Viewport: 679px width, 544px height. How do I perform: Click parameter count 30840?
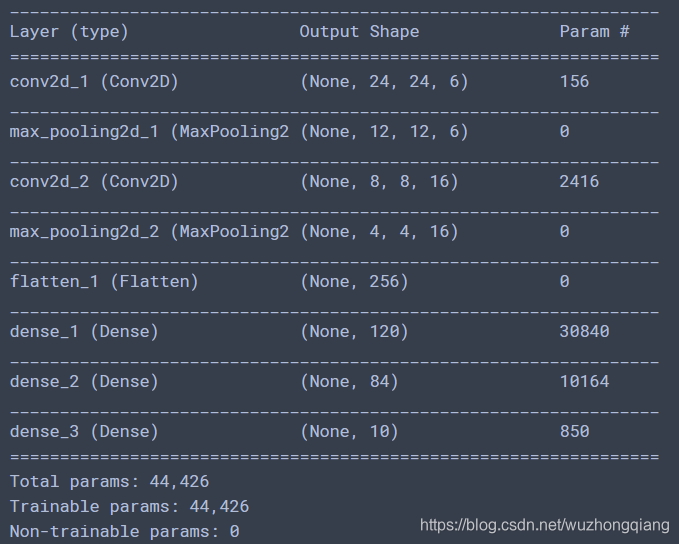tap(584, 331)
